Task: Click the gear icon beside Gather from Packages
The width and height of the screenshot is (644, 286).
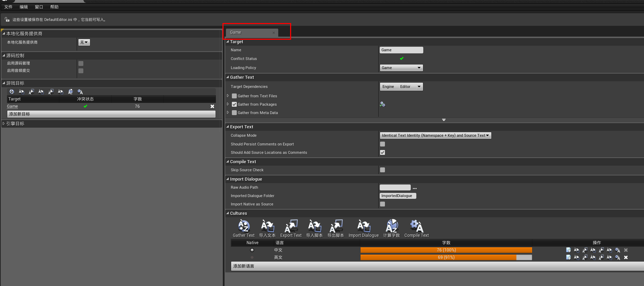Action: (x=382, y=104)
